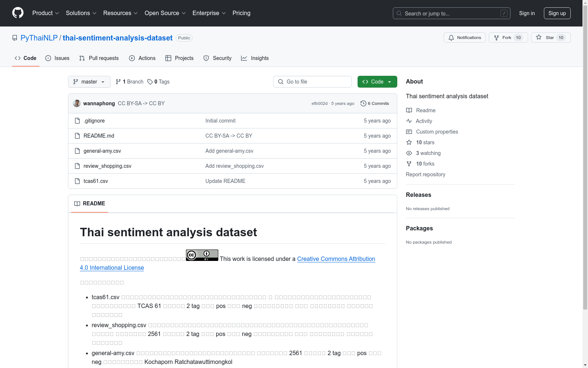Expand the Open Source menu
The width and height of the screenshot is (588, 368).
[x=165, y=13]
